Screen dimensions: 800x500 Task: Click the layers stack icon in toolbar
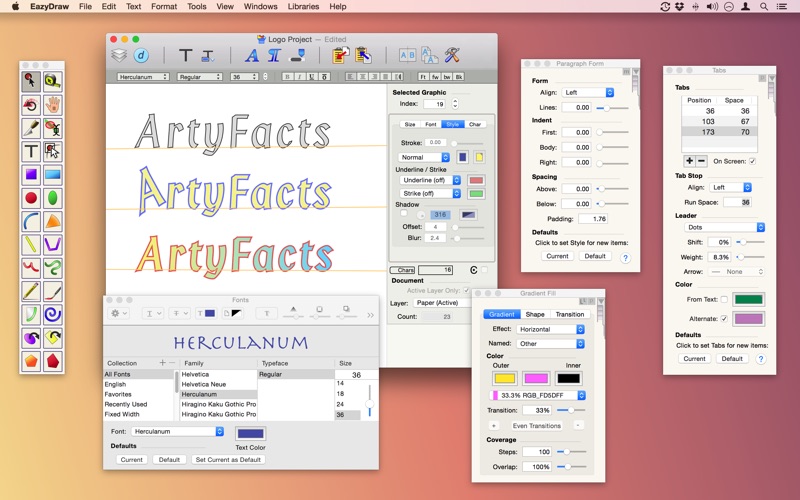coord(119,55)
